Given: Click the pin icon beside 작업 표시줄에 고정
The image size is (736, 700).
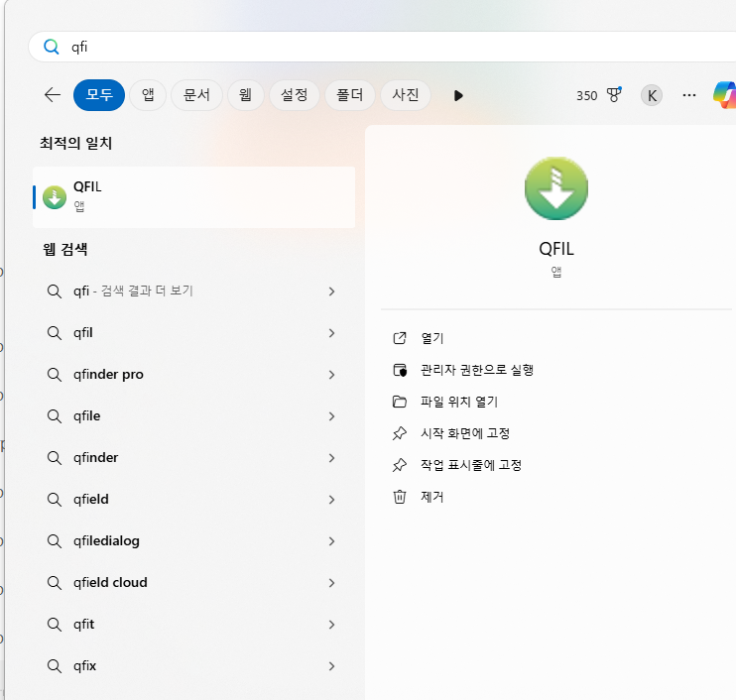Looking at the screenshot, I should pyautogui.click(x=400, y=465).
